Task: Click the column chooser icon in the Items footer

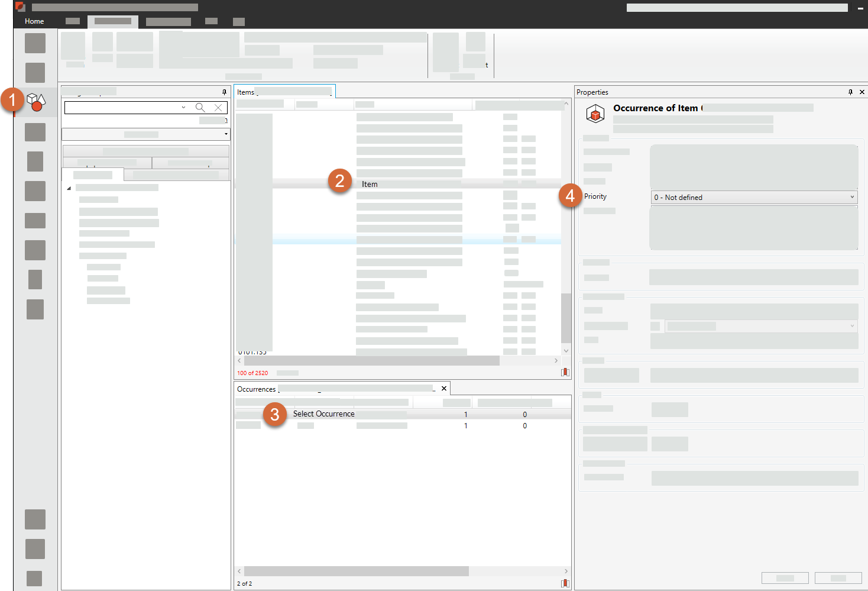Action: click(565, 372)
